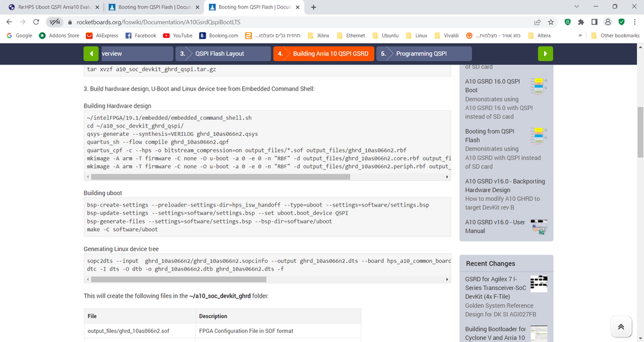Click the green previous-step arrow button
The height and width of the screenshot is (342, 644).
point(91,53)
